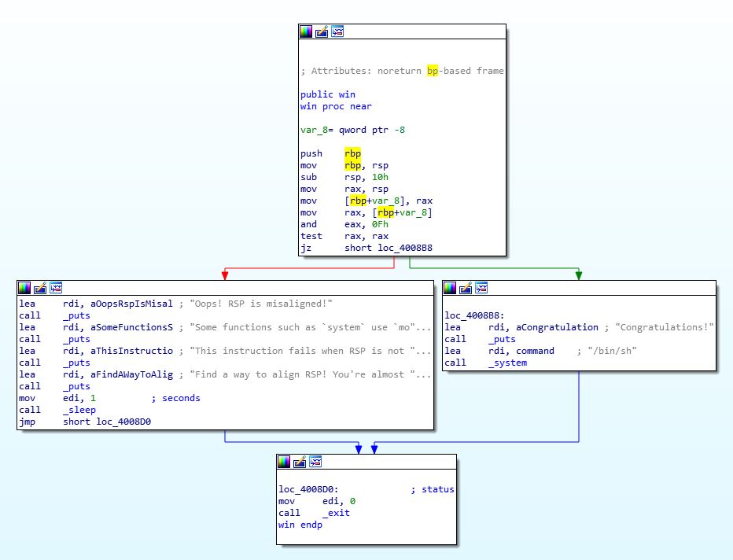This screenshot has width=733, height=560.
Task: Click the "Oops! RSP is misaligned!" comment
Action: coord(261,304)
